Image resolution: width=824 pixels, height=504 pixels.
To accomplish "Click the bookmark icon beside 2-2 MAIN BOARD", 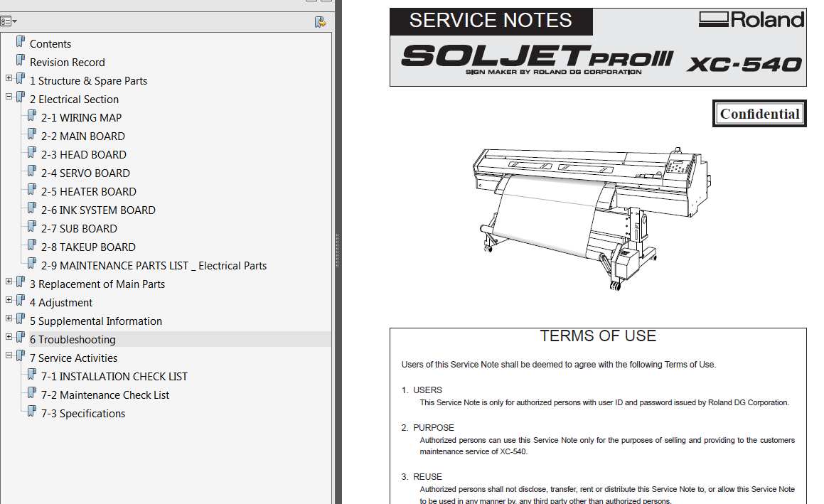I will tap(32, 134).
